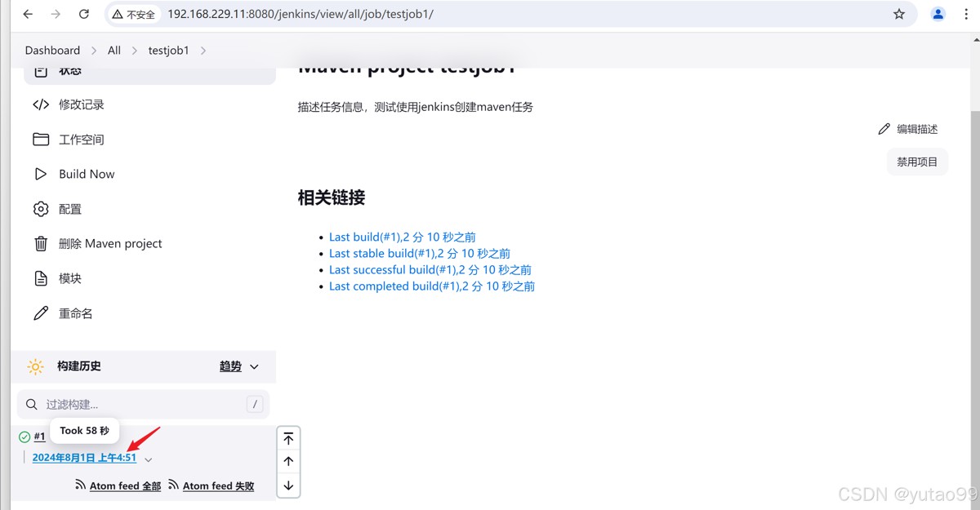Open Last build(#1) link
This screenshot has width=980, height=510.
click(x=403, y=237)
